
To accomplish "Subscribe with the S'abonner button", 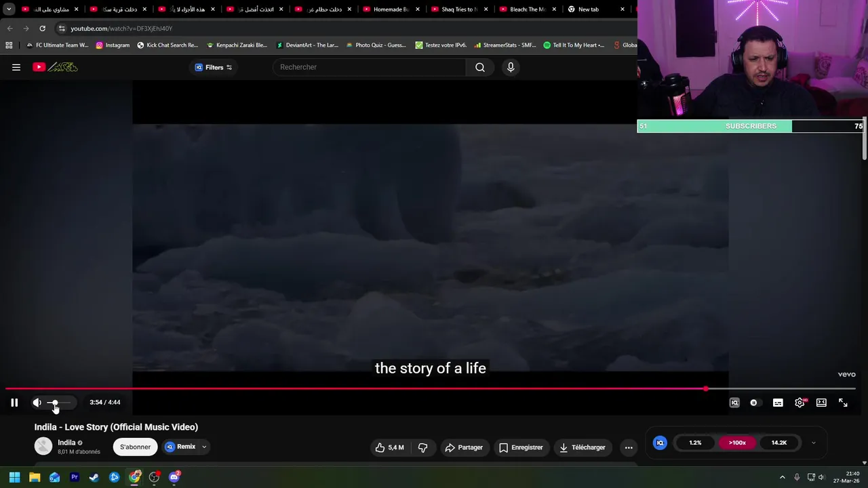I will pos(135,447).
